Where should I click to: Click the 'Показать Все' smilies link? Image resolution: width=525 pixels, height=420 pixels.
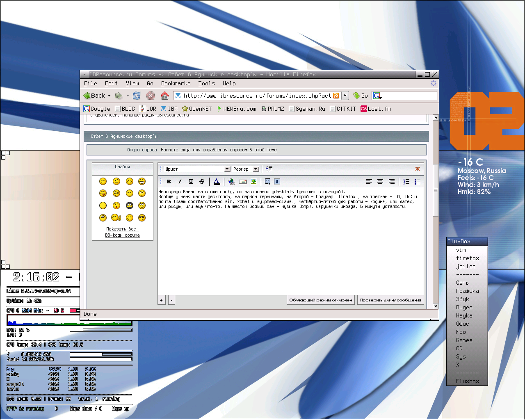tap(121, 229)
